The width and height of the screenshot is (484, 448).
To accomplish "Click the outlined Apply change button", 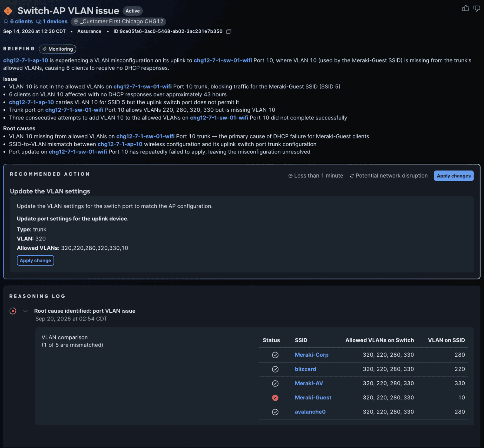I will [x=35, y=260].
